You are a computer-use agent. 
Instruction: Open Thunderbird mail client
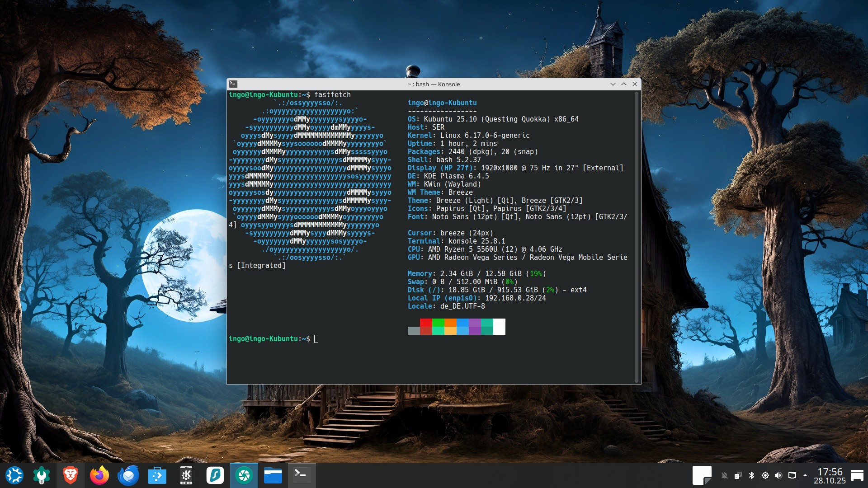pos(128,475)
